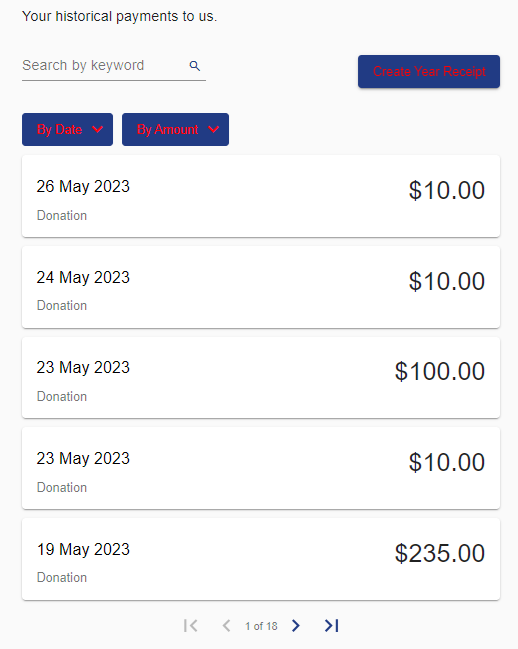This screenshot has height=649, width=518.
Task: Open the 19 May 2023 $235.00 payment
Action: click(261, 559)
